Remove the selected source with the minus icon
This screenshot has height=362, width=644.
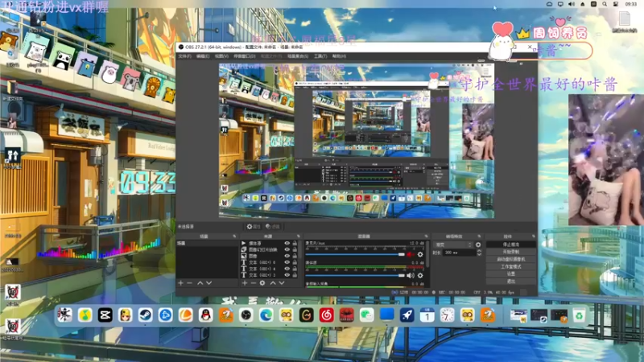pos(253,283)
